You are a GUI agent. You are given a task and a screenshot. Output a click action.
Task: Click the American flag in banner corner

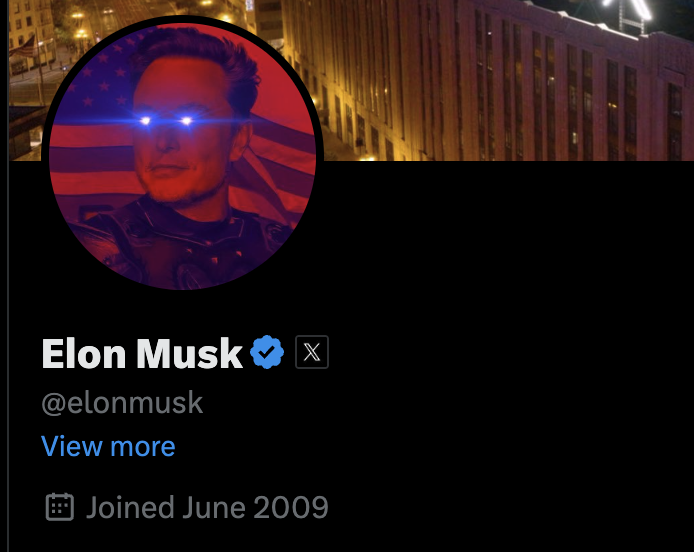click(x=25, y=47)
